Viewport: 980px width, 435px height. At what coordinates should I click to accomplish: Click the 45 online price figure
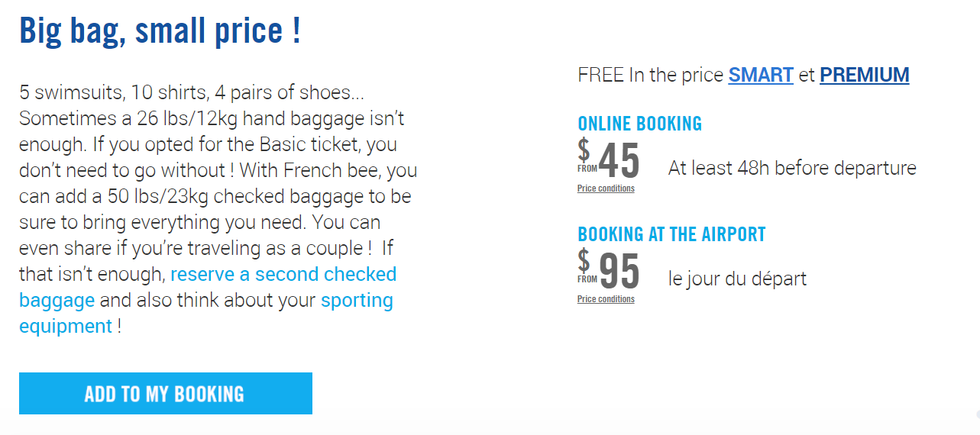tap(619, 161)
